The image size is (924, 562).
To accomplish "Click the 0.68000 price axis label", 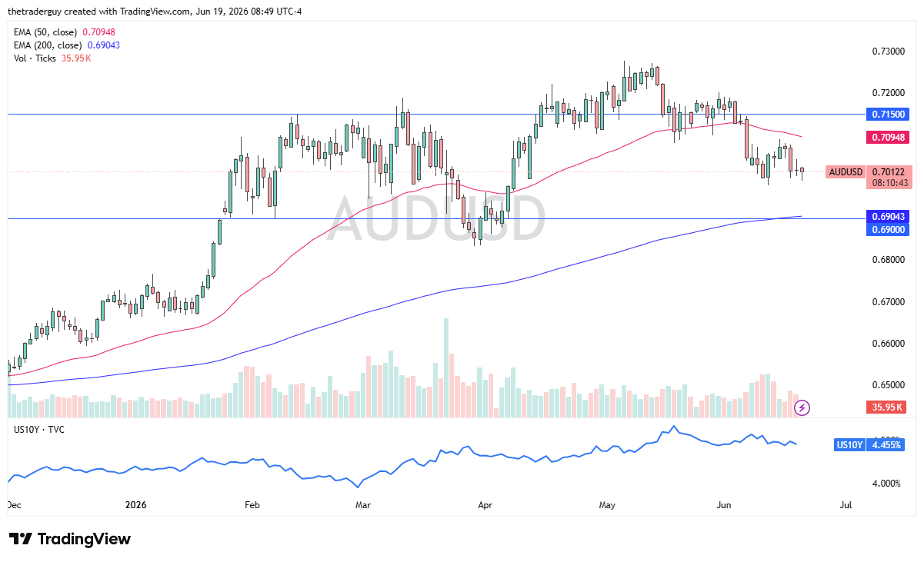I will (x=888, y=260).
